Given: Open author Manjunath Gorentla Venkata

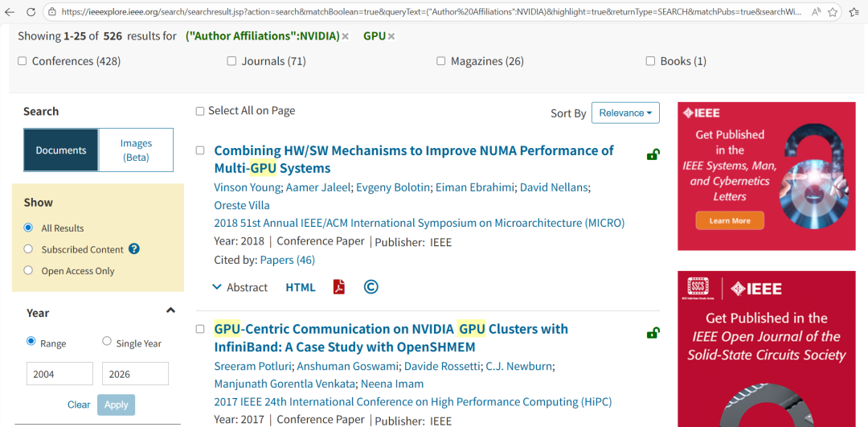Looking at the screenshot, I should click(285, 384).
